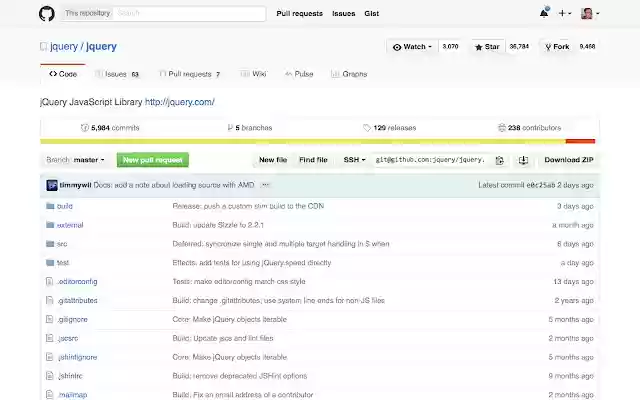Open the .gitignore file
The width and height of the screenshot is (640, 400).
72,319
